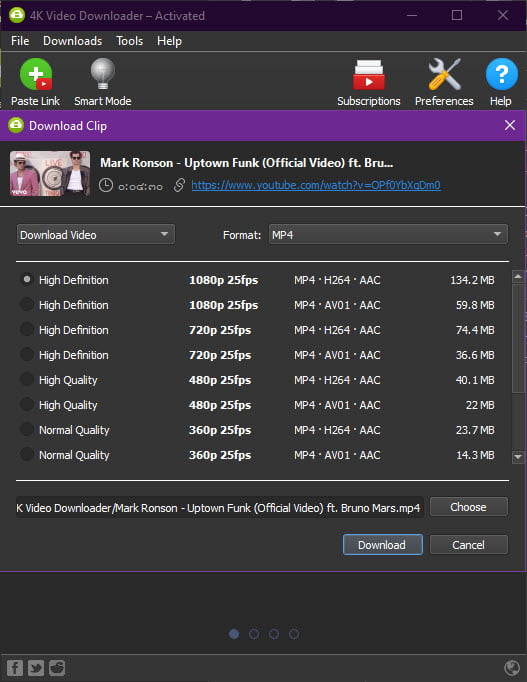Select 1080p H264 134.2 MB option
Viewport: 527px width, 682px height.
27,279
